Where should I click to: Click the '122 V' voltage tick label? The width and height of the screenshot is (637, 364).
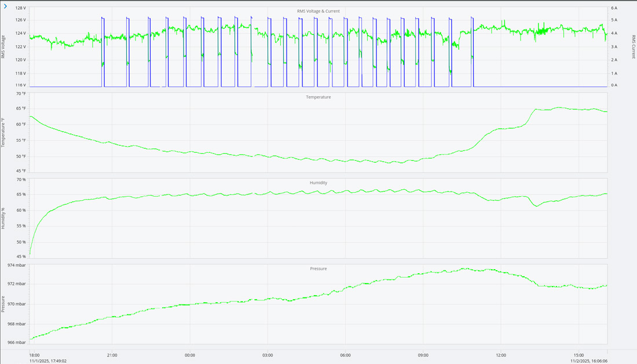(x=21, y=47)
